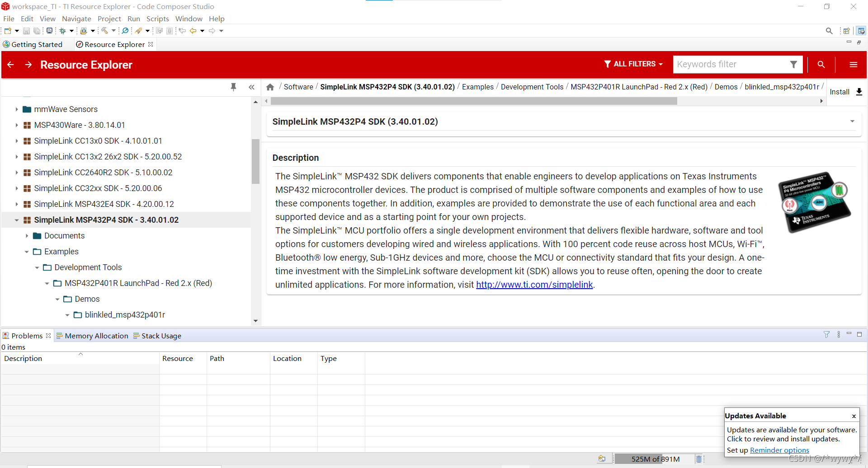Expand the MSP430Ware tree node

(x=17, y=125)
